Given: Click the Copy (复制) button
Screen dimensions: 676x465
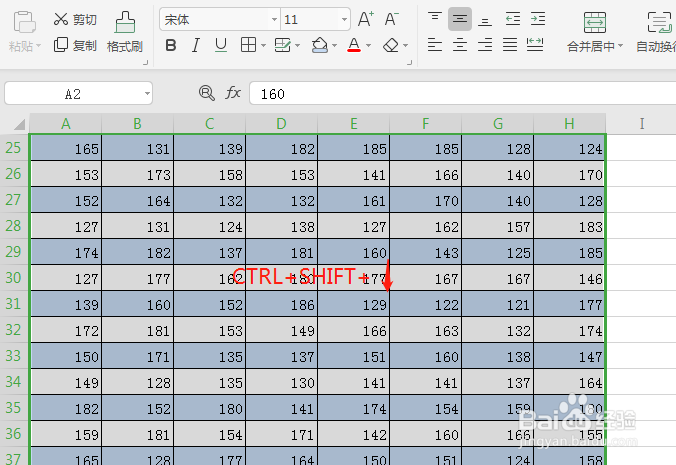Looking at the screenshot, I should pyautogui.click(x=75, y=45).
